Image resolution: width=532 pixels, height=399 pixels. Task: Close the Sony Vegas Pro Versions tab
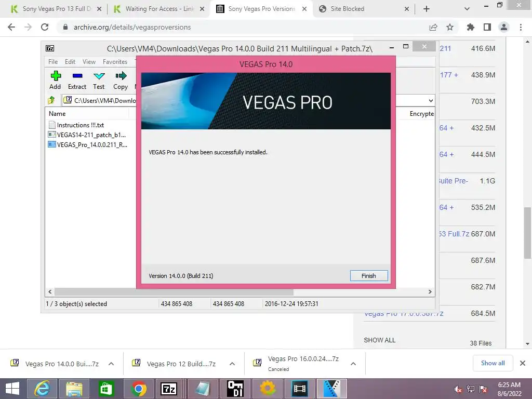pos(304,9)
